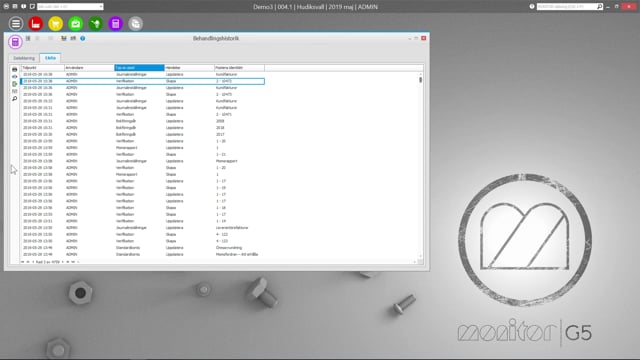This screenshot has width=640, height=360.
Task: Open the dark green Inventory module
Action: pyautogui.click(x=96, y=24)
